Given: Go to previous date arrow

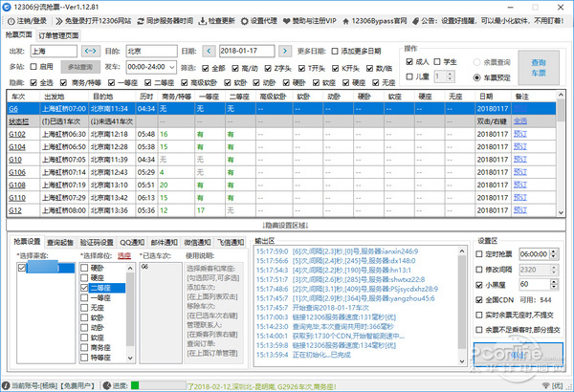Looking at the screenshot, I should click(209, 51).
